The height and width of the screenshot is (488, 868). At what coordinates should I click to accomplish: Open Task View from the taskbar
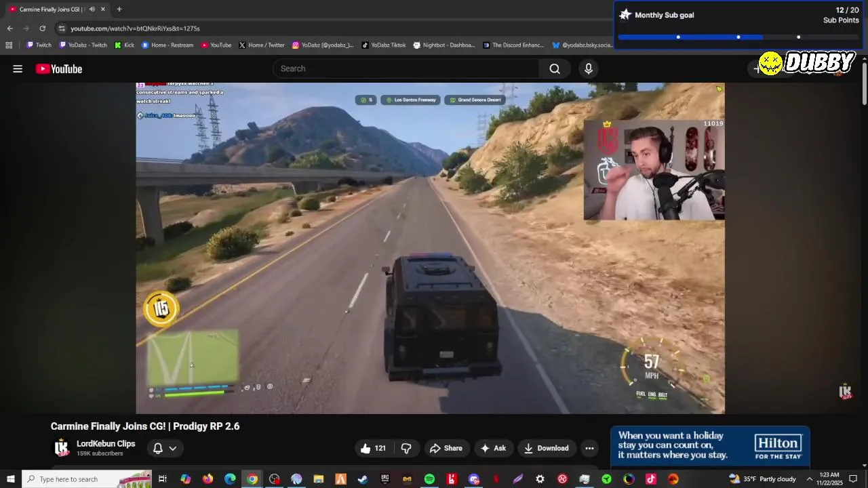tap(163, 479)
